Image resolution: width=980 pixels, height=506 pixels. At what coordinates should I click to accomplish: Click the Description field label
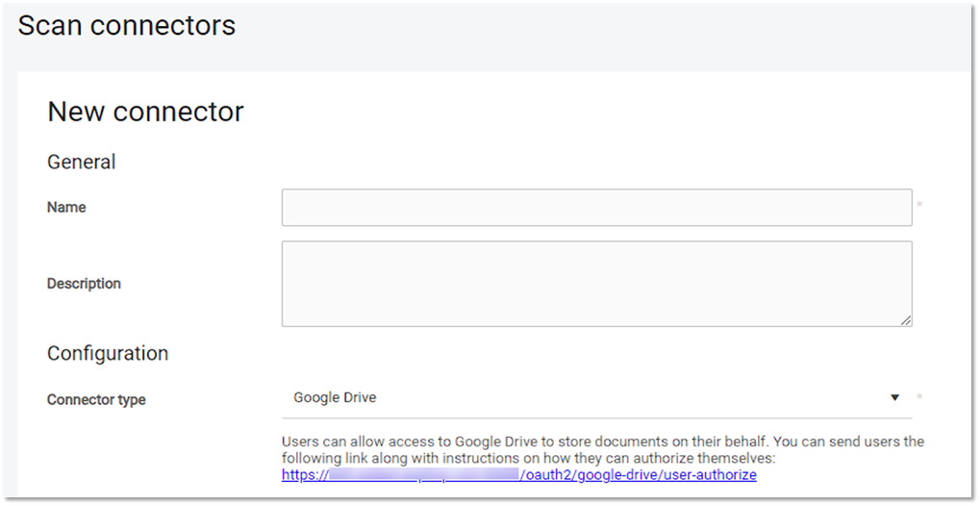(84, 284)
